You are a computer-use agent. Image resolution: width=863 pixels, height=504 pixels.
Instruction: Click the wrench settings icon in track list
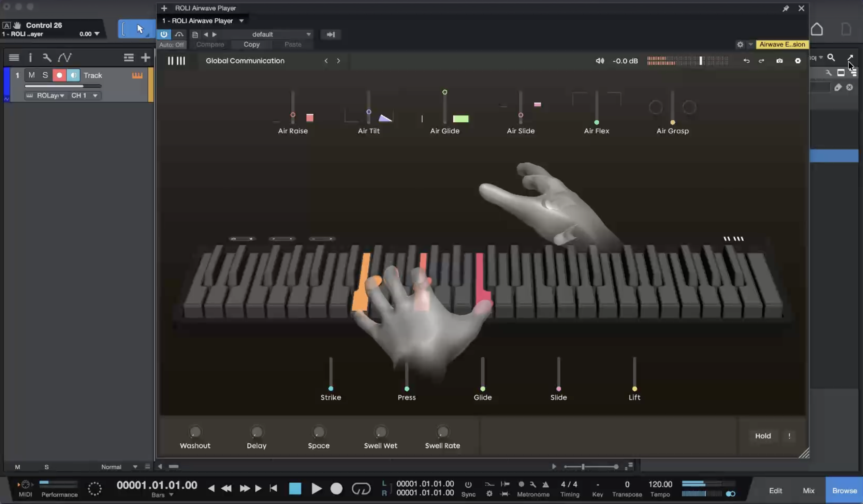[x=47, y=58]
